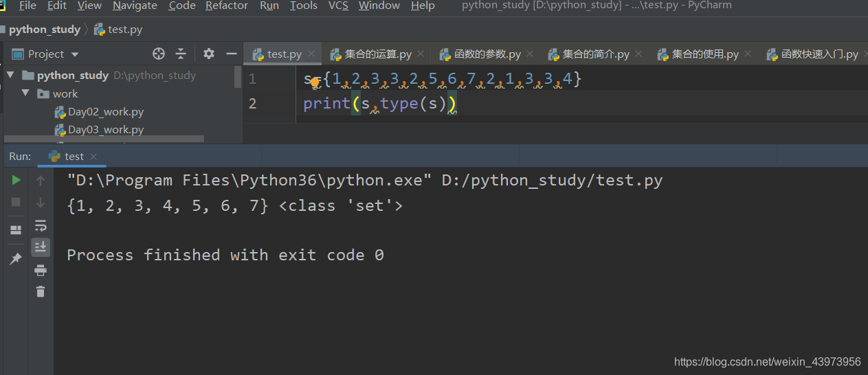Open Project panel settings gear
Viewport: 868px width, 375px height.
tap(209, 54)
